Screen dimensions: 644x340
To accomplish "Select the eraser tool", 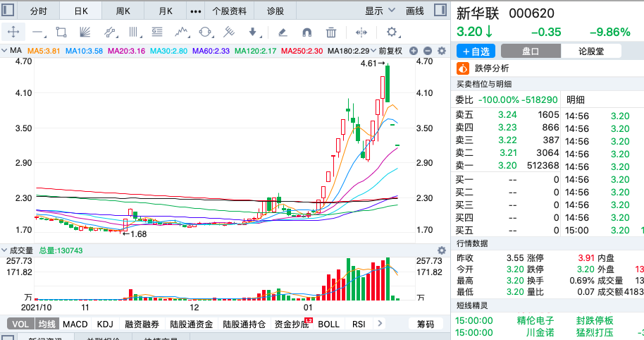I will [282, 32].
